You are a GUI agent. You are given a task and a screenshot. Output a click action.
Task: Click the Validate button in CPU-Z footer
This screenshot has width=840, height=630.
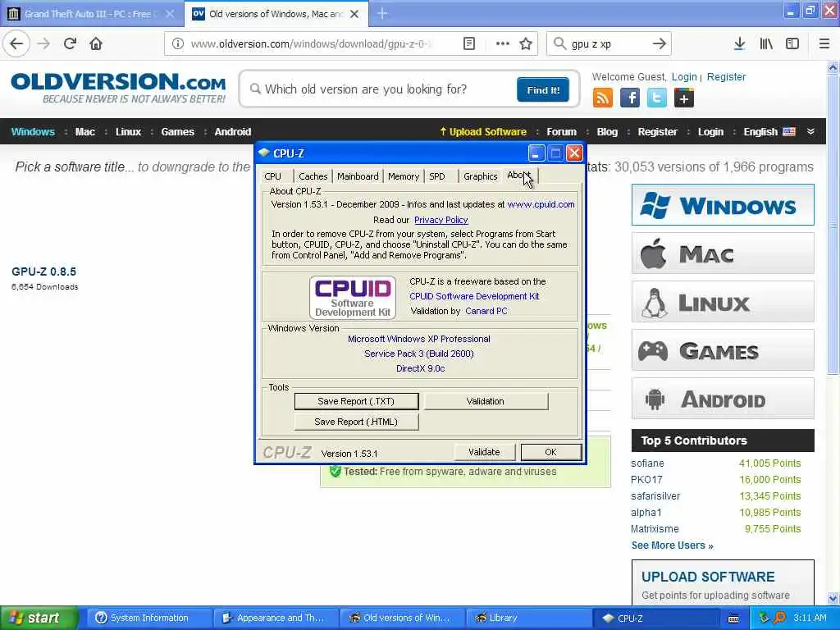(484, 452)
